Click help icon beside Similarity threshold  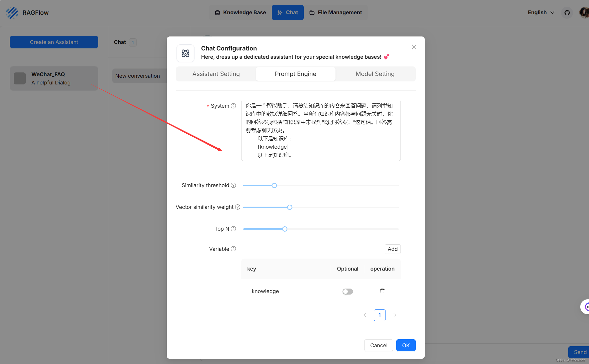coord(233,185)
